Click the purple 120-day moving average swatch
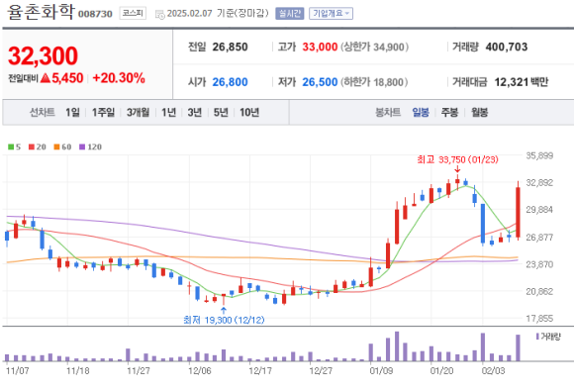The width and height of the screenshot is (574, 392). 82,147
